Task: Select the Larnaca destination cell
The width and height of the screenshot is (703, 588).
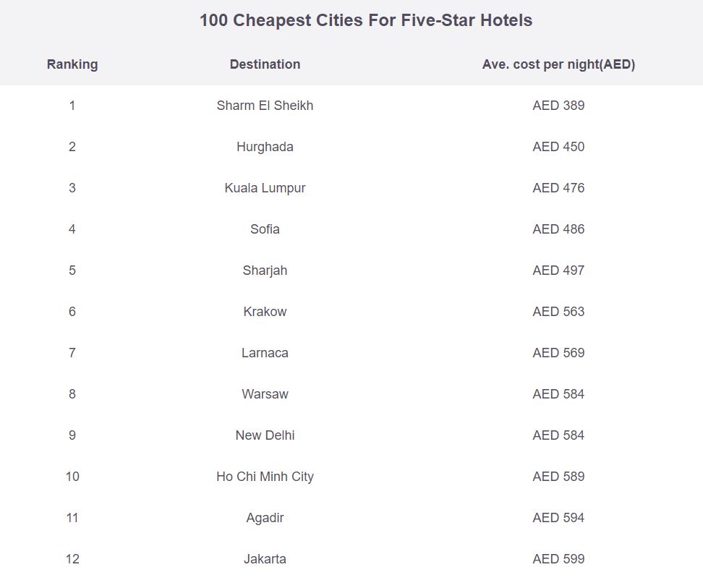Action: pyautogui.click(x=265, y=353)
